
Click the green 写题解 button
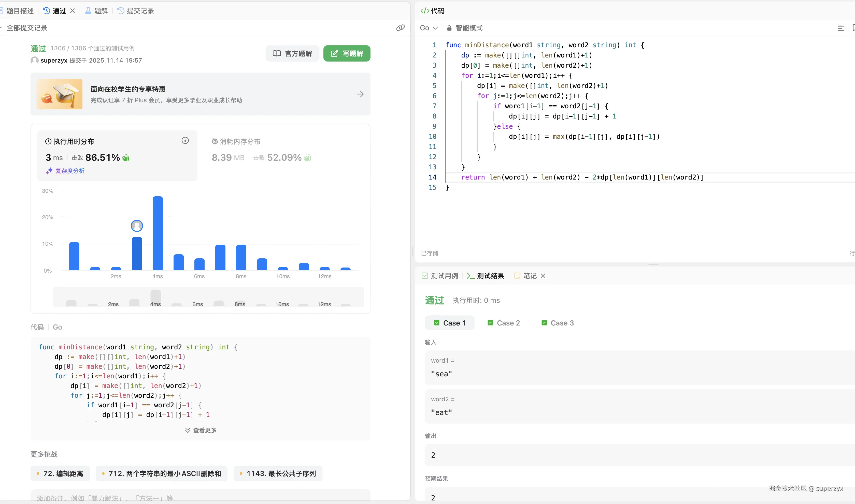click(x=347, y=53)
